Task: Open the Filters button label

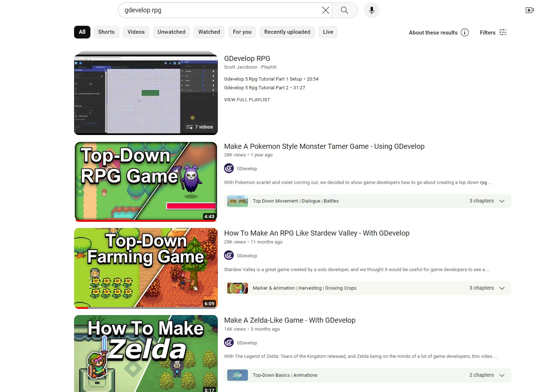Action: tap(488, 33)
